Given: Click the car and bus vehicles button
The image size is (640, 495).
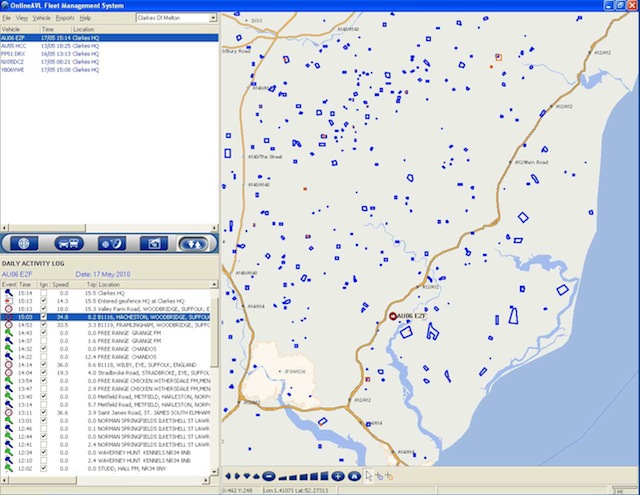Looking at the screenshot, I should tap(67, 243).
